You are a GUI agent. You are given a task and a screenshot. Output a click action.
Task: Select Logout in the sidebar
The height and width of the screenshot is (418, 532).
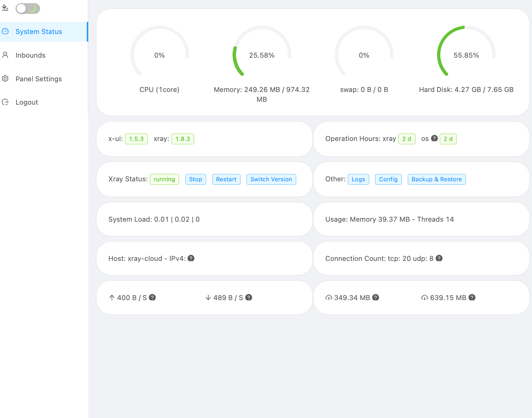coord(44,102)
